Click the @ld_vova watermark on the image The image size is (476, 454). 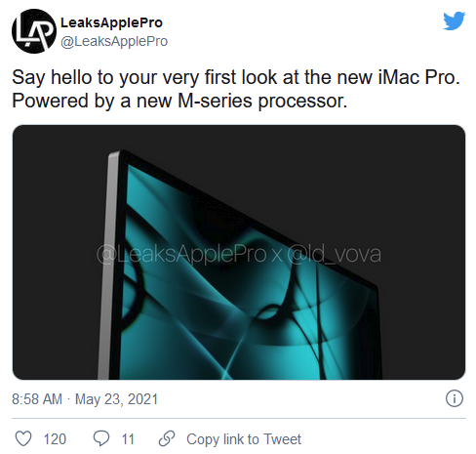coord(335,255)
